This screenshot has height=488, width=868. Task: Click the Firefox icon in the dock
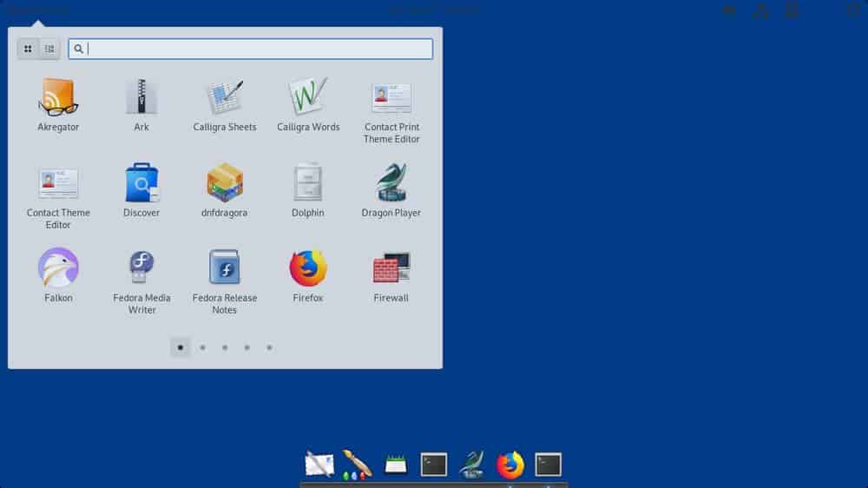coord(510,465)
